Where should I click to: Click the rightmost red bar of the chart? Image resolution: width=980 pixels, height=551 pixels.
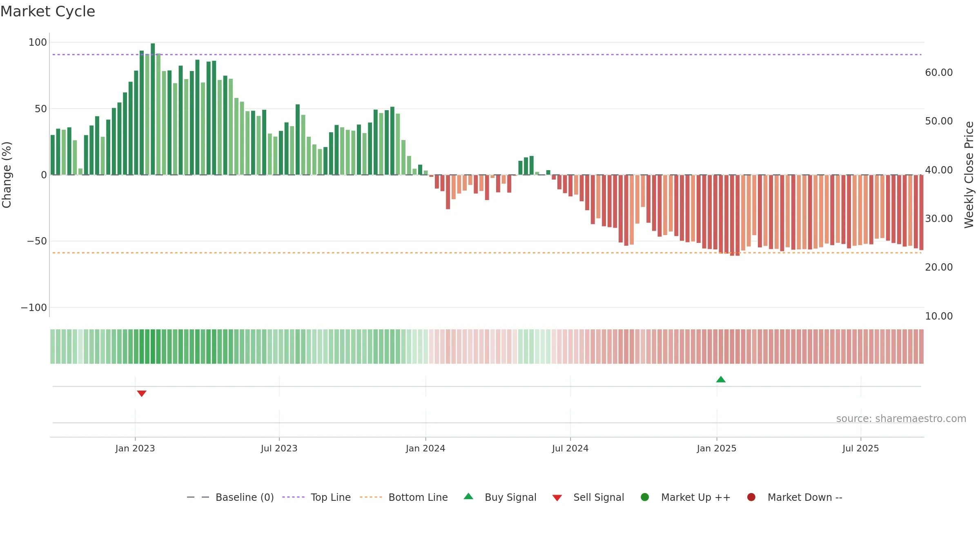click(x=921, y=212)
